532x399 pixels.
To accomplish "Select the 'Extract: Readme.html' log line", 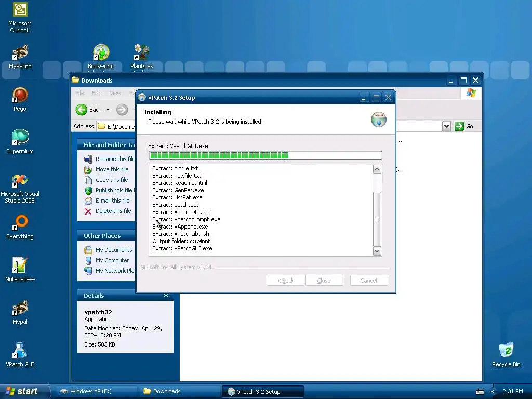I will [179, 183].
